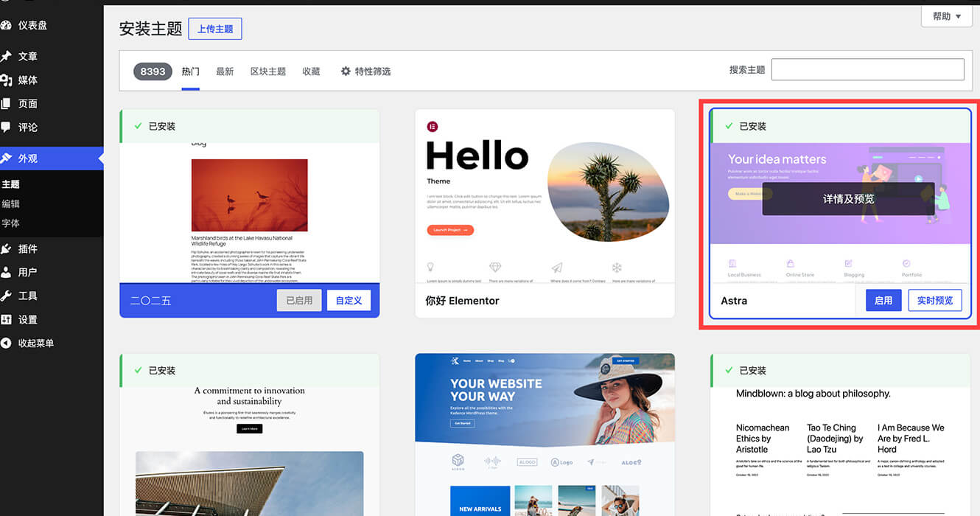The image size is (980, 516).
Task: Click the Plugins (插件) plug icon
Action: 6,248
